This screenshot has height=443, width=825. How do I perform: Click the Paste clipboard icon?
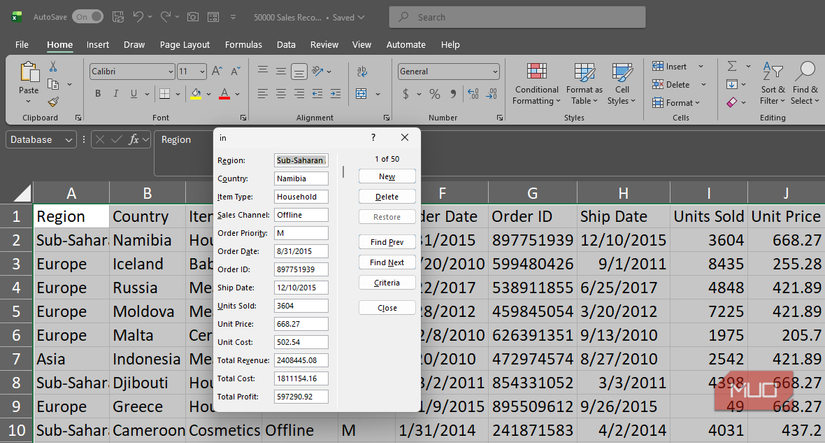[x=29, y=72]
